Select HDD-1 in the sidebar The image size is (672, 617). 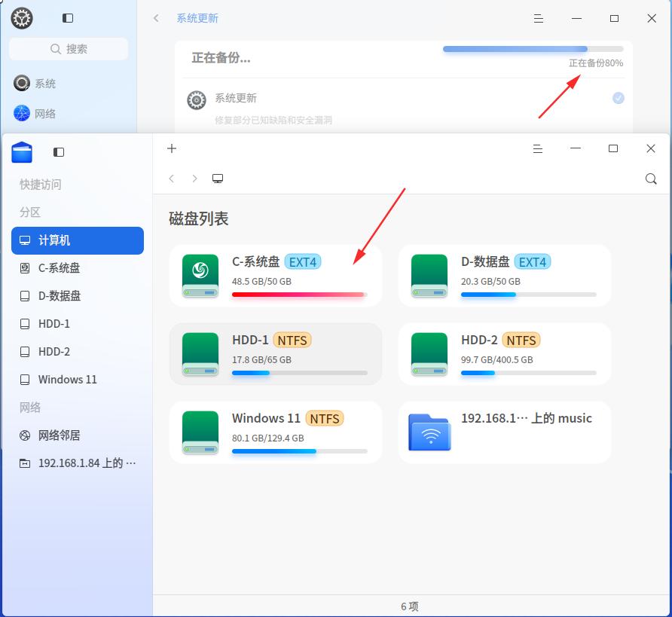click(x=78, y=324)
